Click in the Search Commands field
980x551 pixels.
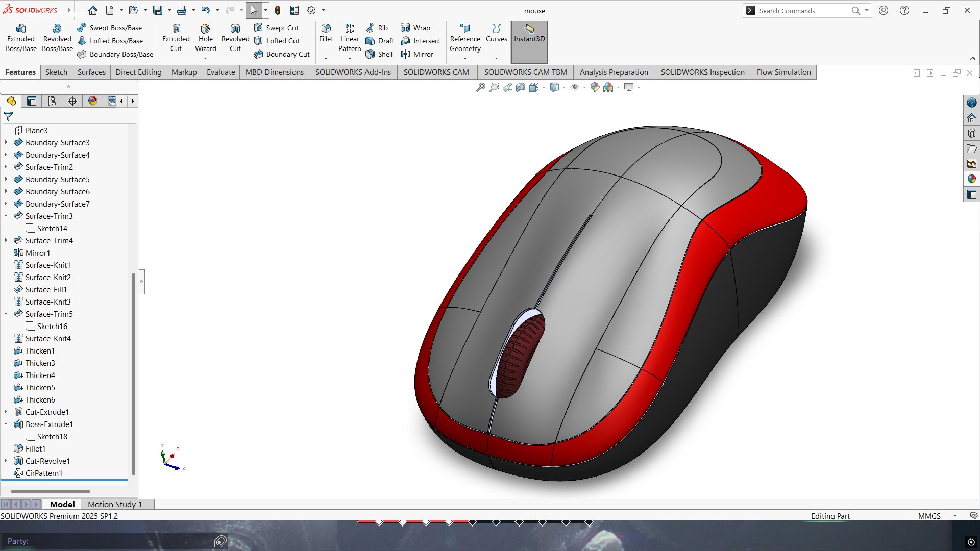[803, 11]
